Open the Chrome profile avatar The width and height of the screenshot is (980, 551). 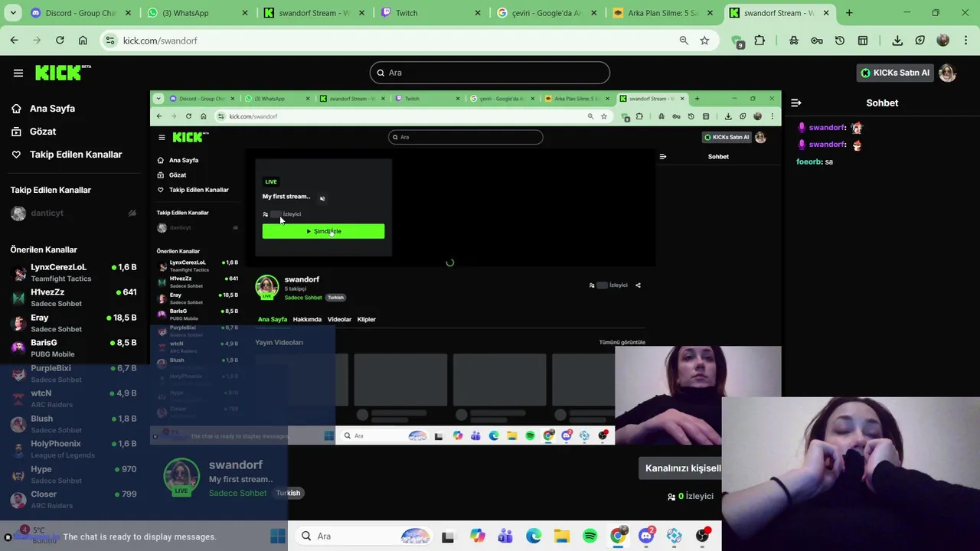coord(943,41)
